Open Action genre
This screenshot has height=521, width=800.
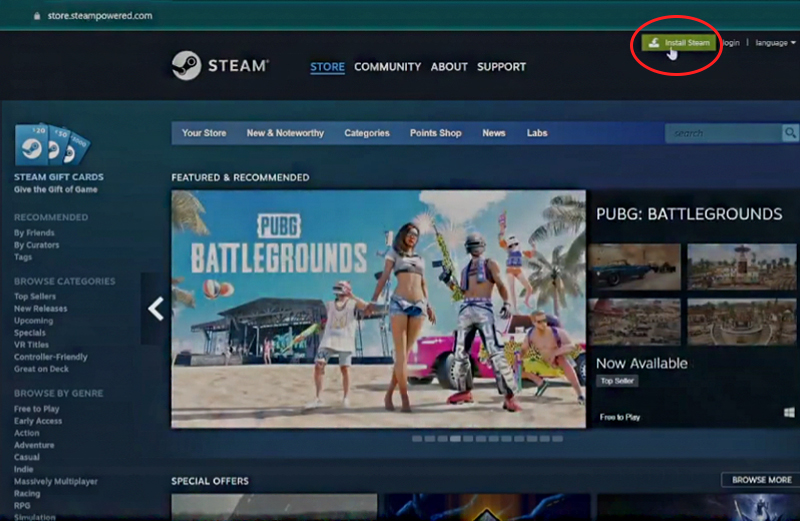[x=27, y=433]
